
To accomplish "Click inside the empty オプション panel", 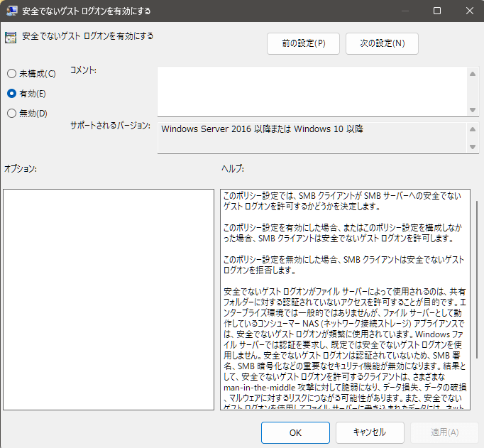I will click(108, 299).
